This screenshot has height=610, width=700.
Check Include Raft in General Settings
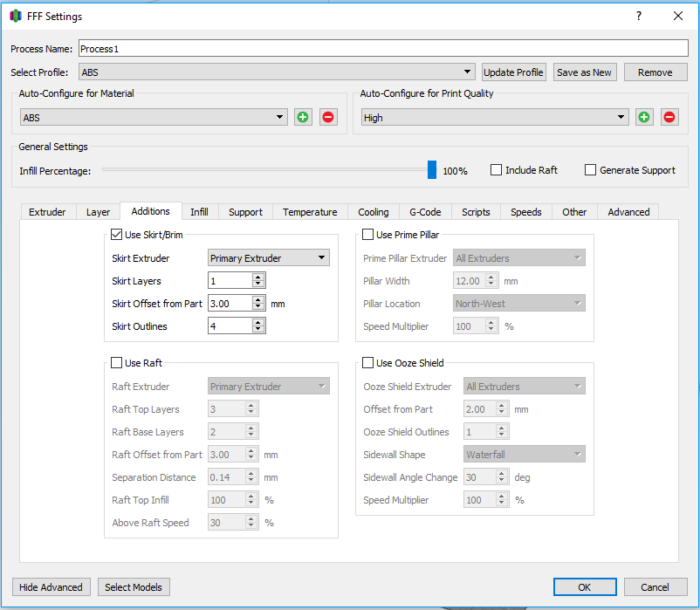(x=496, y=170)
